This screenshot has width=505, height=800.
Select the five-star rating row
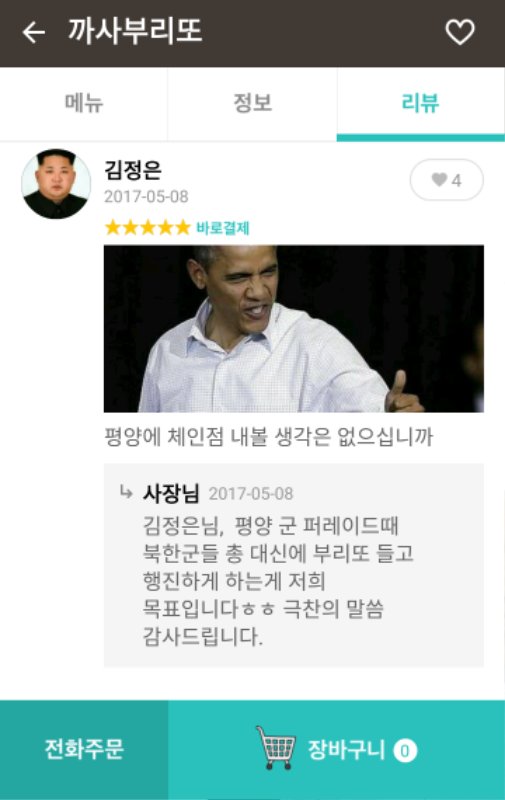[x=147, y=228]
